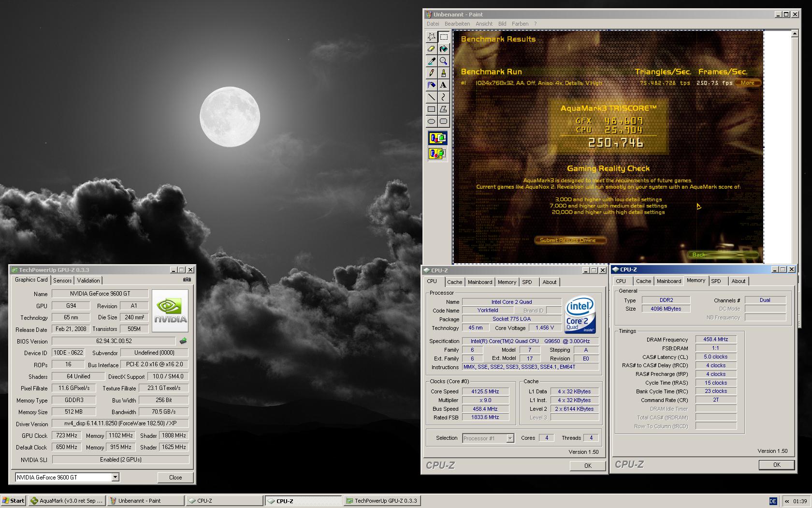
Task: Click the Driver Version field in GPU-Z
Action: (120, 423)
